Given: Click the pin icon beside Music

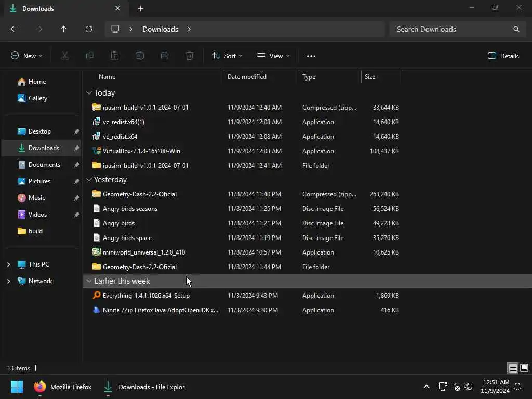Looking at the screenshot, I should tap(77, 198).
